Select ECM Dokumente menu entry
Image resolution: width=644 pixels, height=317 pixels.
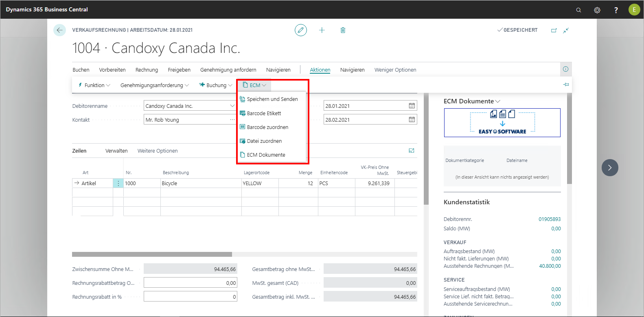point(272,155)
